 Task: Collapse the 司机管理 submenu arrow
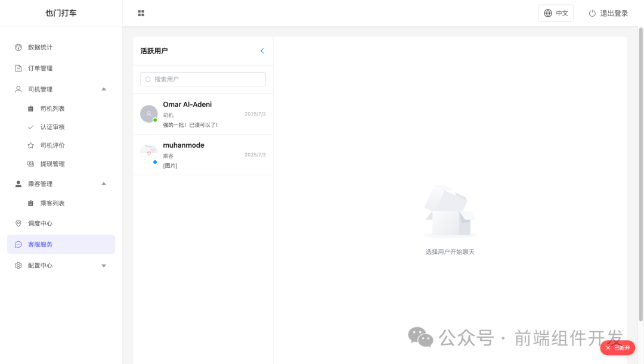[x=104, y=89]
